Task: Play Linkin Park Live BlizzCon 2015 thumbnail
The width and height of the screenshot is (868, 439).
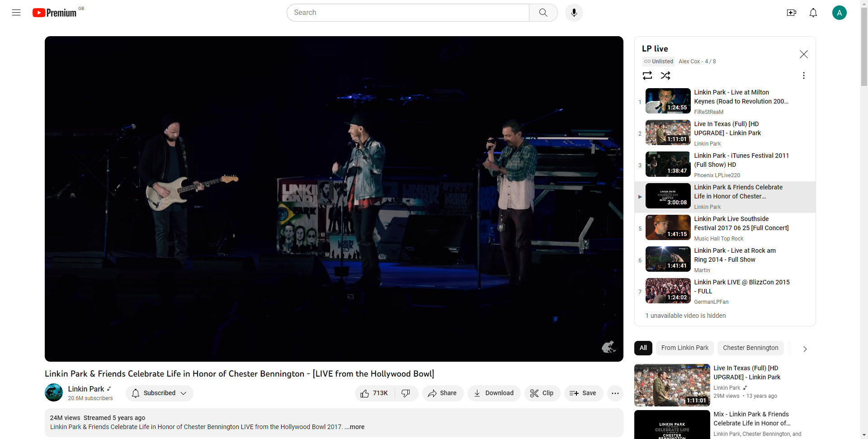Action: coord(668,291)
